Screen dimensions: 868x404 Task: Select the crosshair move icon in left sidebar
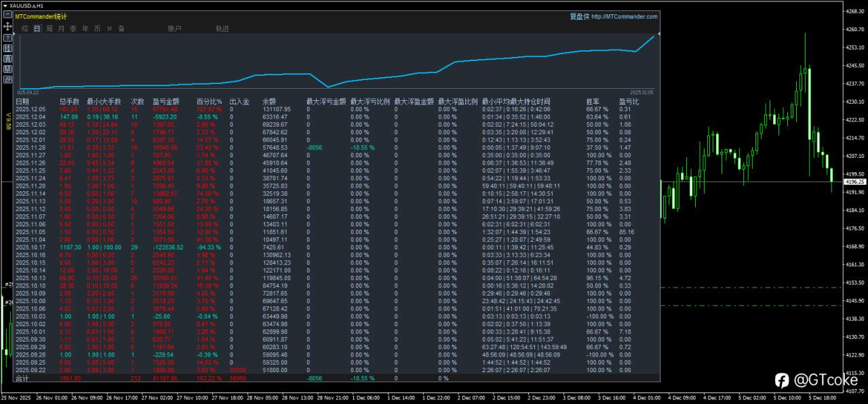tap(7, 26)
